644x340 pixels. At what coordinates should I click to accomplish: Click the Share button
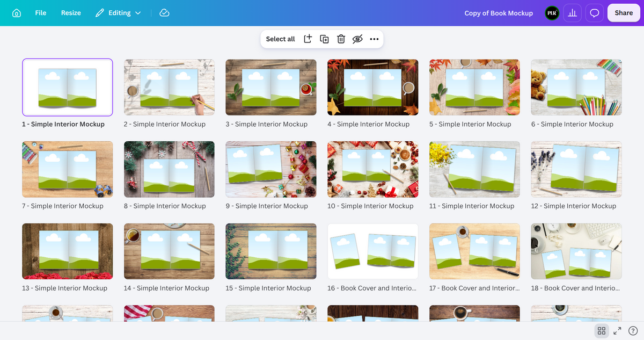tap(624, 13)
